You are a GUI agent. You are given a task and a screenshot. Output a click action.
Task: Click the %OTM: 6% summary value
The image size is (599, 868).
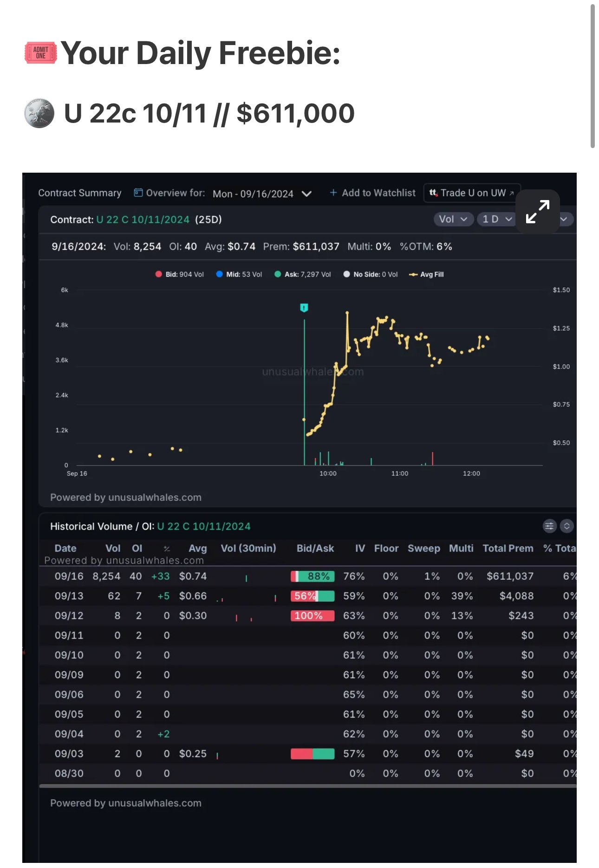426,246
